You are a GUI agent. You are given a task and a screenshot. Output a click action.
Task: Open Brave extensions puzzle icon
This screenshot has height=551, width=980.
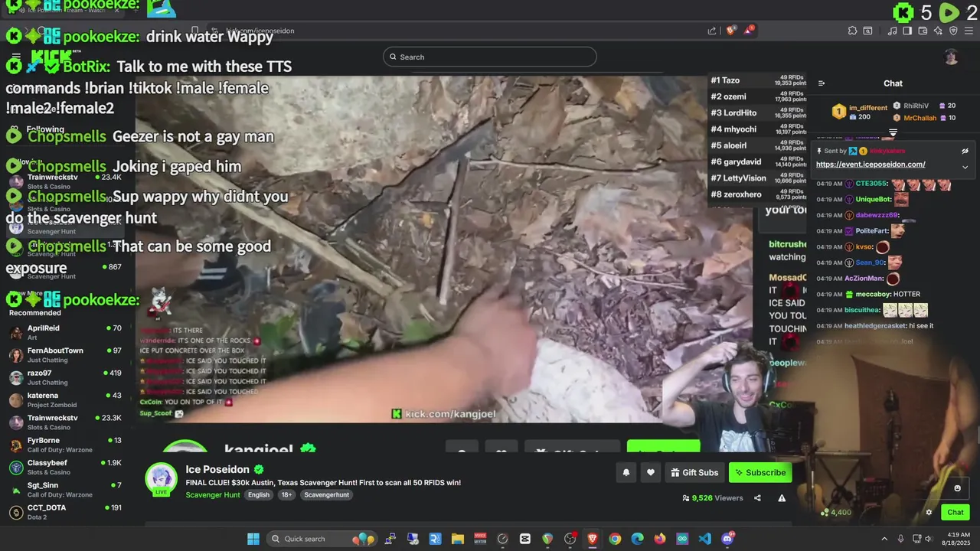(852, 31)
